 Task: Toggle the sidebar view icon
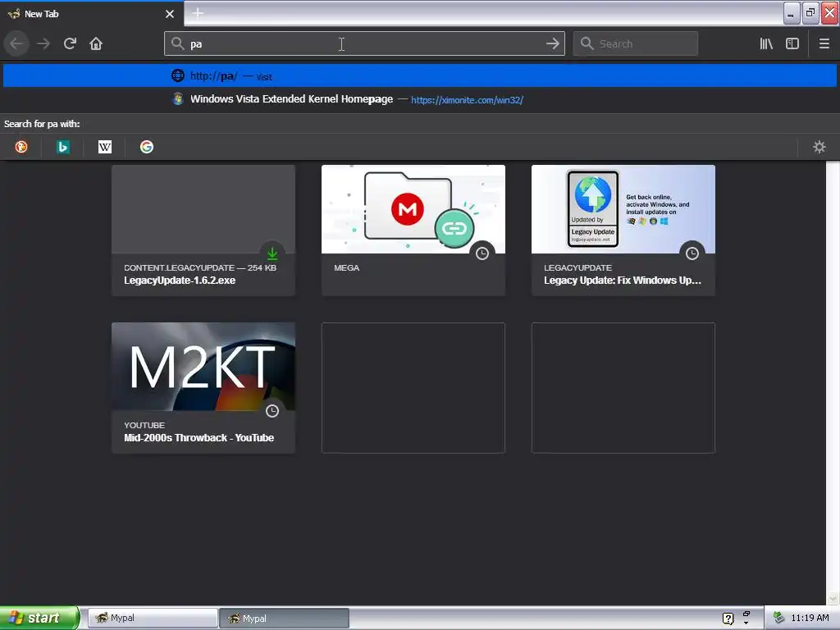pos(792,43)
